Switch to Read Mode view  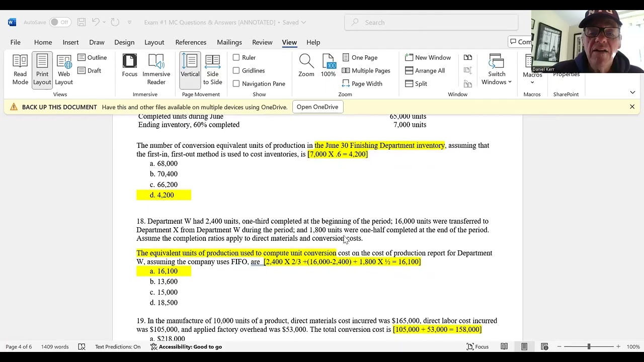pos(20,70)
